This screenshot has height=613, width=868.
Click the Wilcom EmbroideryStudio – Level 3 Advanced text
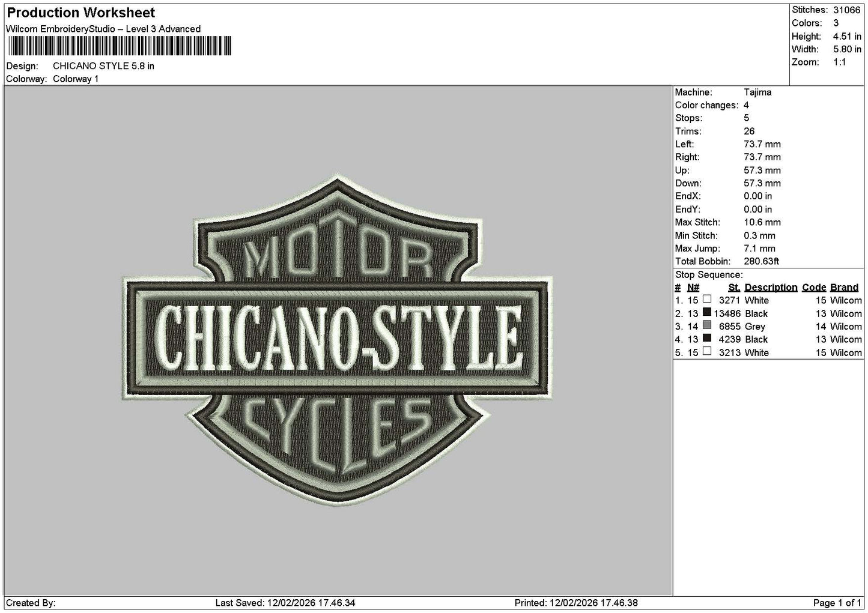tap(103, 29)
